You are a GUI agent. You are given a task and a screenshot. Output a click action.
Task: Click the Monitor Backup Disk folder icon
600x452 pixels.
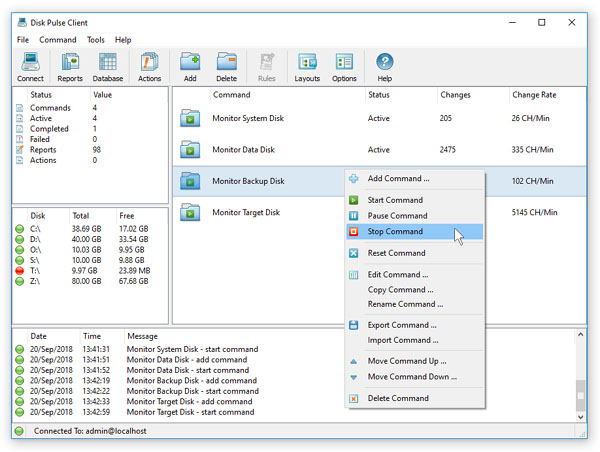pos(190,181)
